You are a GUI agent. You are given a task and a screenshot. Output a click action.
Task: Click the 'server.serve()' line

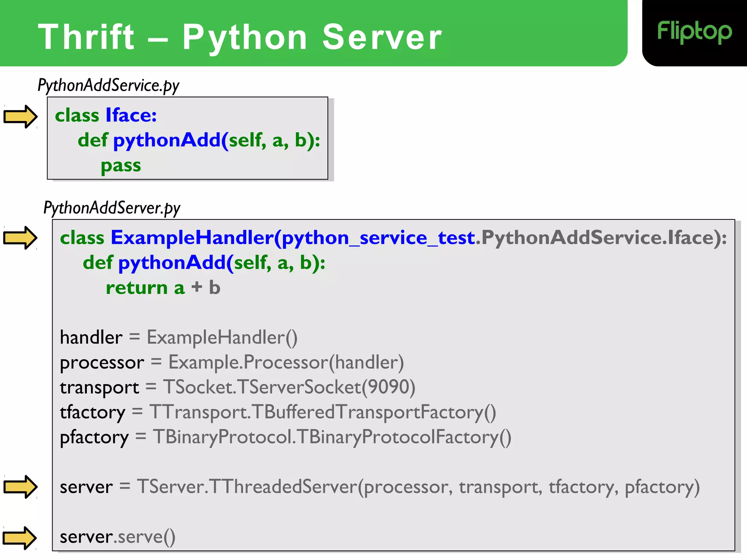point(117,537)
